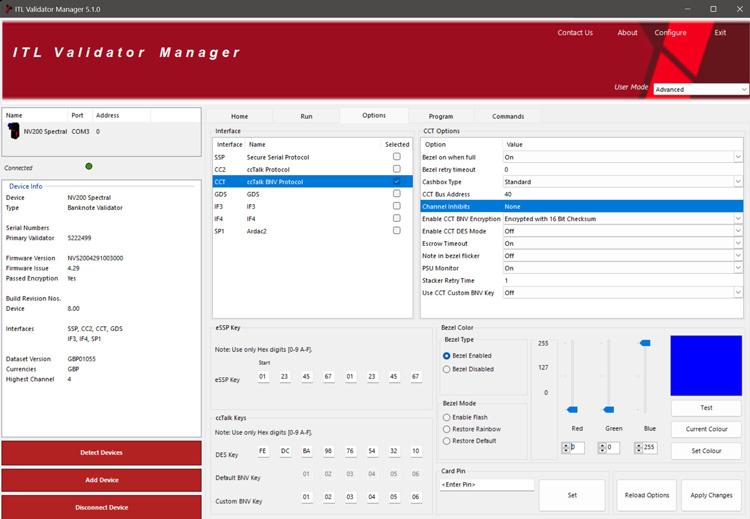Expand the PSU Monitor dropdown
Image resolution: width=750 pixels, height=519 pixels.
738,268
